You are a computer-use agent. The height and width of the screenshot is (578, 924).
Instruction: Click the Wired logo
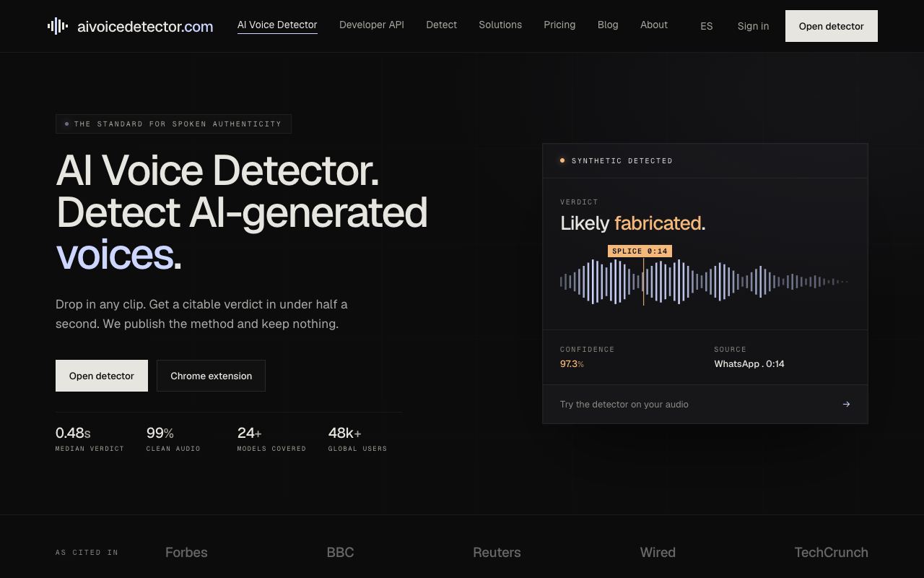pyautogui.click(x=658, y=553)
